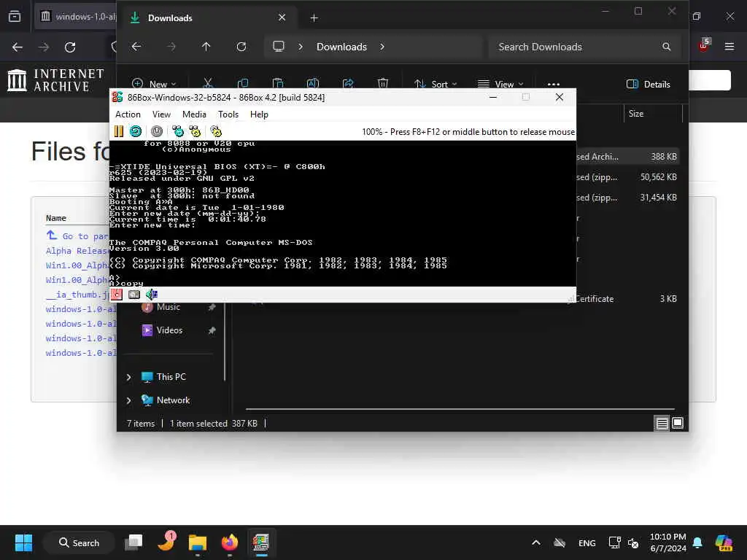747x560 pixels.
Task: Click Downloads breadcrumb in address bar
Action: 341,47
